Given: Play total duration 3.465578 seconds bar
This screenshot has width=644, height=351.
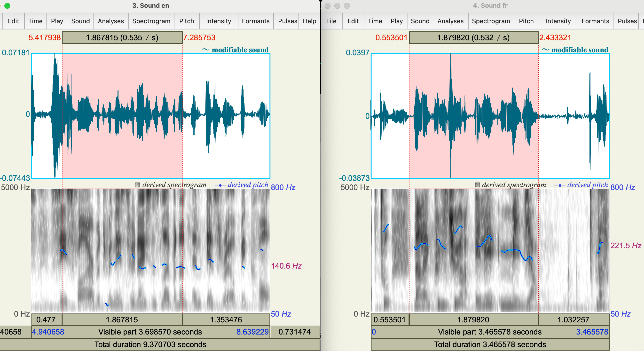Looking at the screenshot, I should 490,344.
